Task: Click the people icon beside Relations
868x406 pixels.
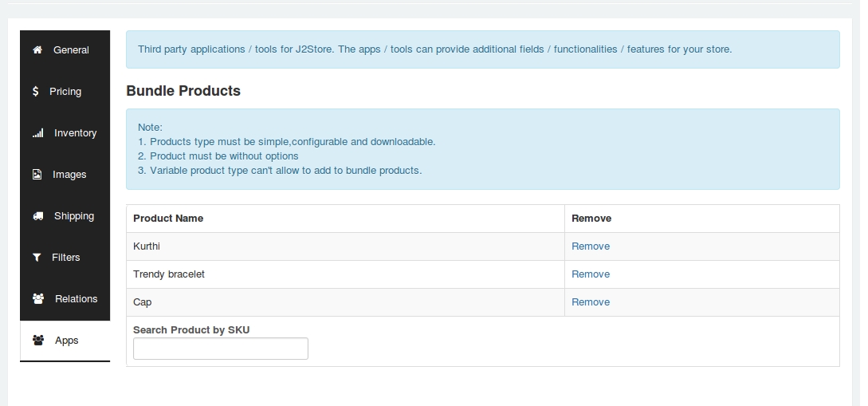Action: click(x=38, y=298)
